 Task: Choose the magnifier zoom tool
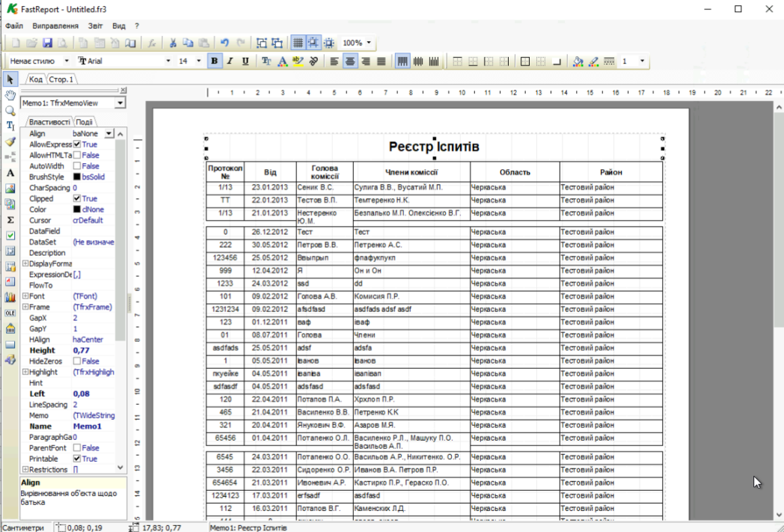[10, 111]
